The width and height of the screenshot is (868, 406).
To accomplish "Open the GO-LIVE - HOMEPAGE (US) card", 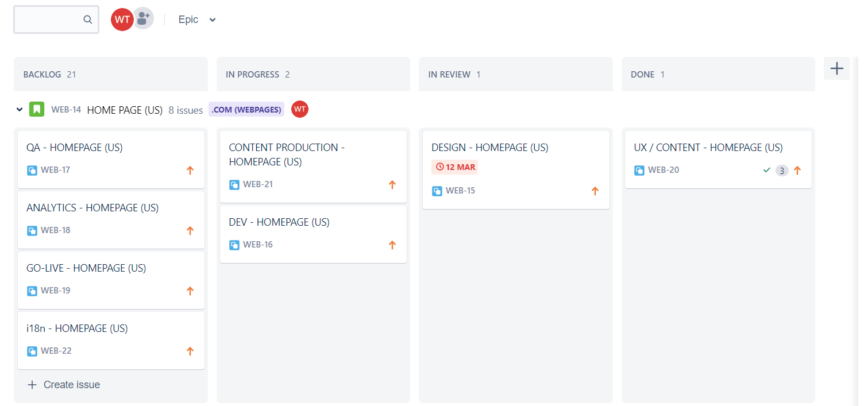I will [x=111, y=279].
